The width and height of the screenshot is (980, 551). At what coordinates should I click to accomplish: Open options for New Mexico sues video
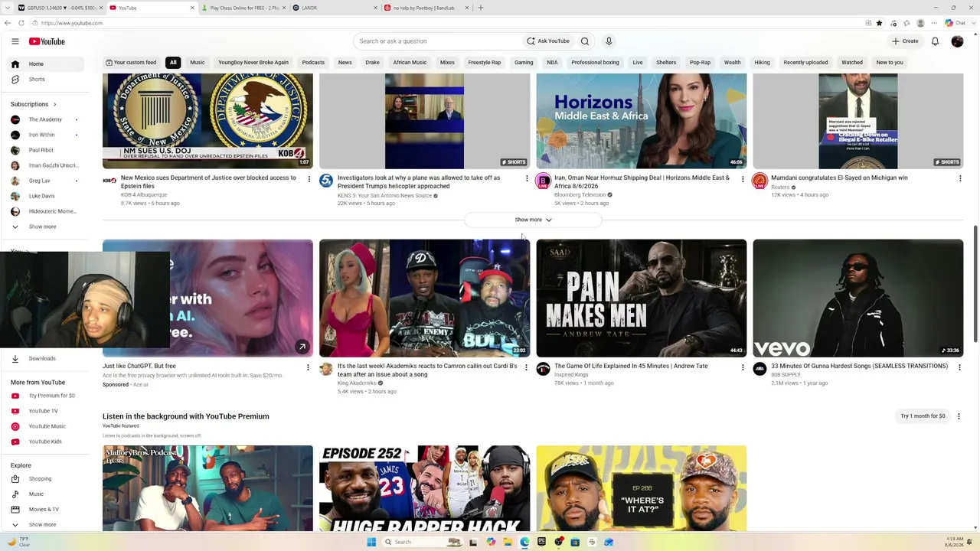309,179
